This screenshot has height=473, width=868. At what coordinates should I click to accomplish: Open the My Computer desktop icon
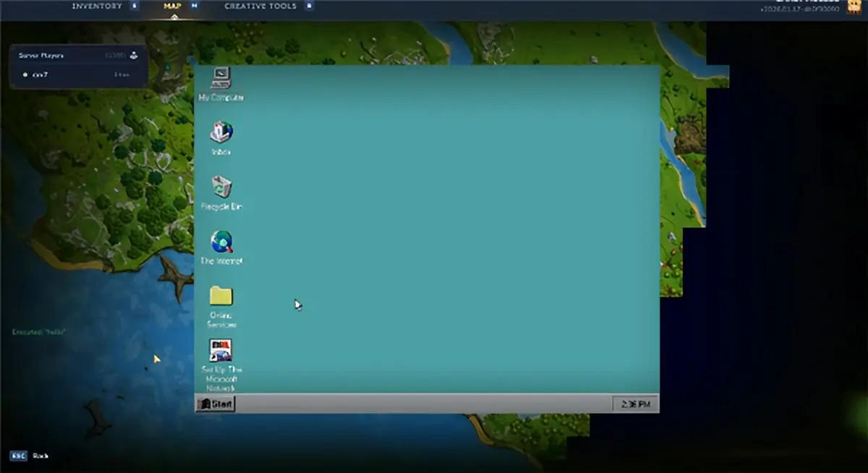(x=221, y=78)
